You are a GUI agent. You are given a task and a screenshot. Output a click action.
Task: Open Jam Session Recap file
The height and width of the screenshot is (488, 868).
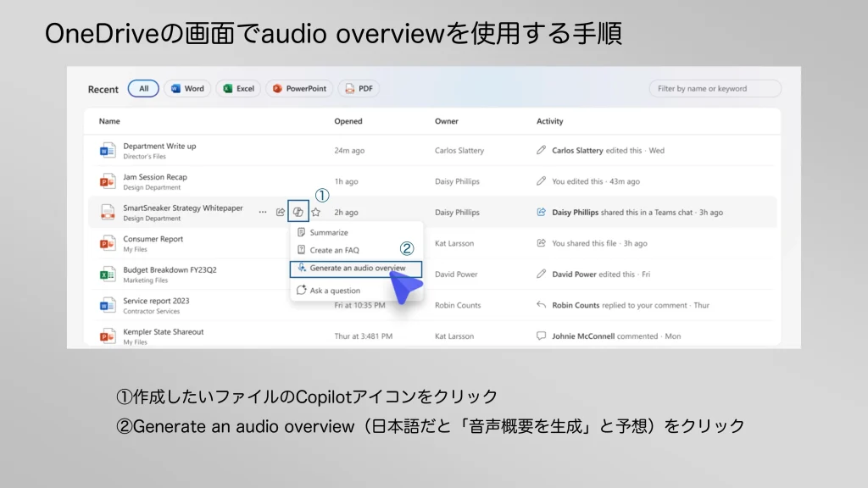coord(155,177)
